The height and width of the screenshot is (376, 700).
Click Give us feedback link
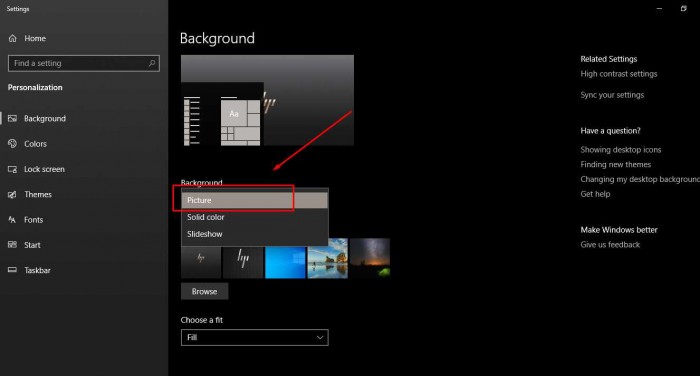tap(610, 244)
